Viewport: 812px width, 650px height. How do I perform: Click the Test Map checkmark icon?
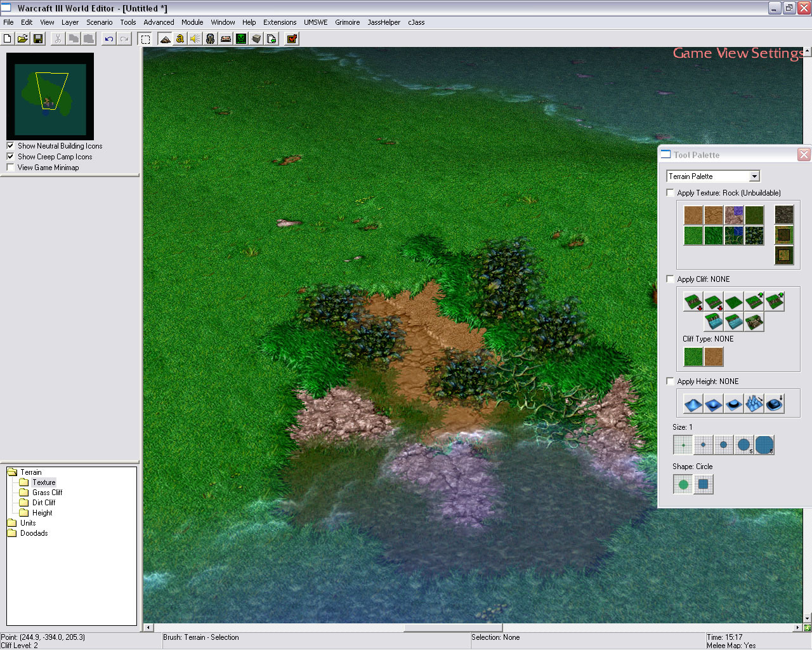click(292, 39)
